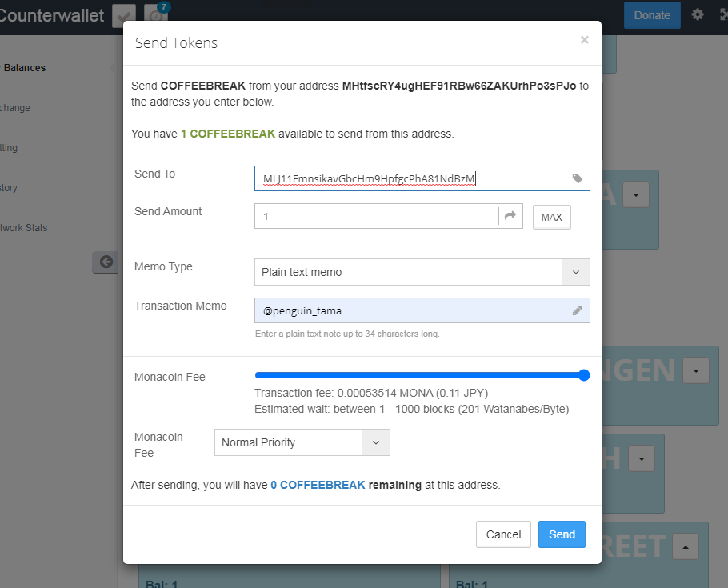Click the Monacoin Fee slider handle
Screen dimensions: 728x588
click(583, 375)
